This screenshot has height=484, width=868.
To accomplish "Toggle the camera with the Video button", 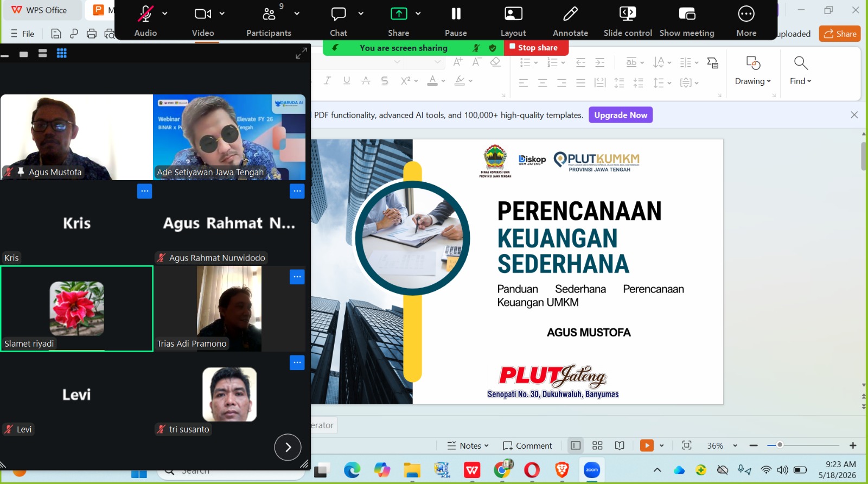I will click(203, 21).
